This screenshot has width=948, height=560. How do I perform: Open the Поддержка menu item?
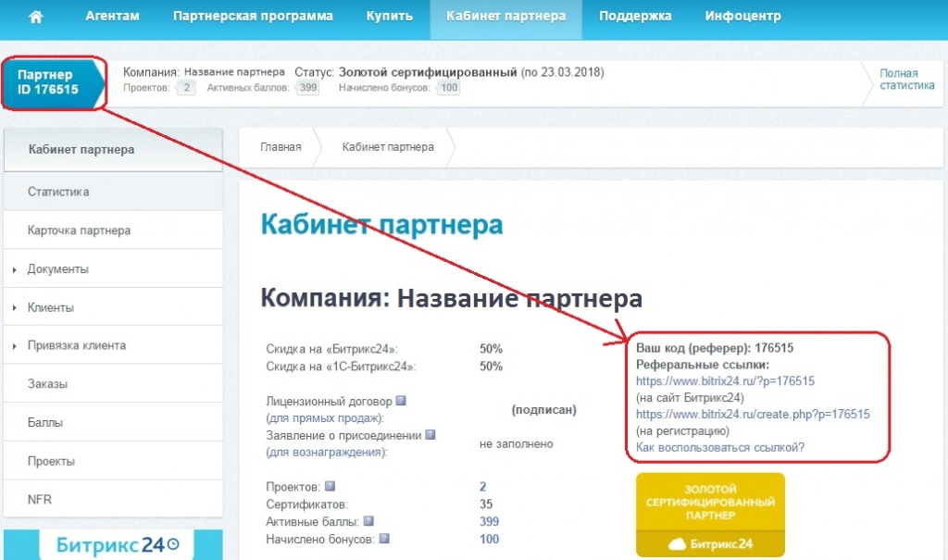(x=635, y=15)
